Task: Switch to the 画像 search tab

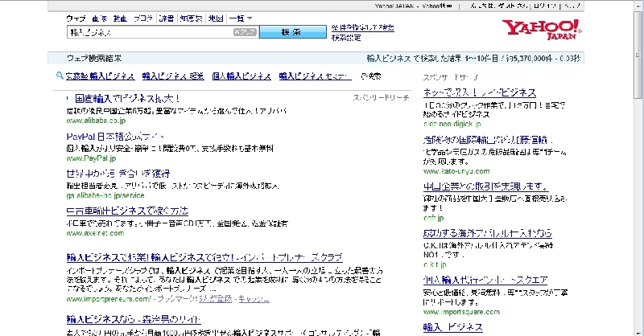Action: [99, 18]
